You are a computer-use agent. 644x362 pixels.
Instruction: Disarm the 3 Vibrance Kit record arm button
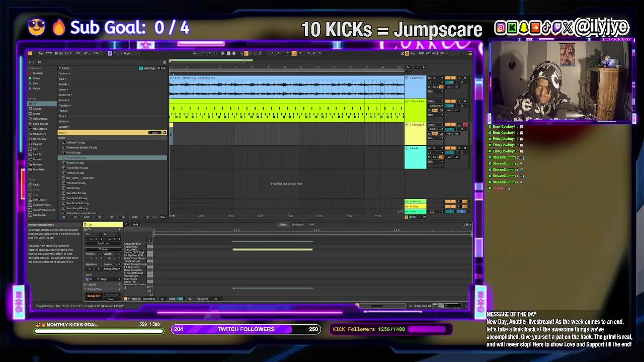(464, 125)
